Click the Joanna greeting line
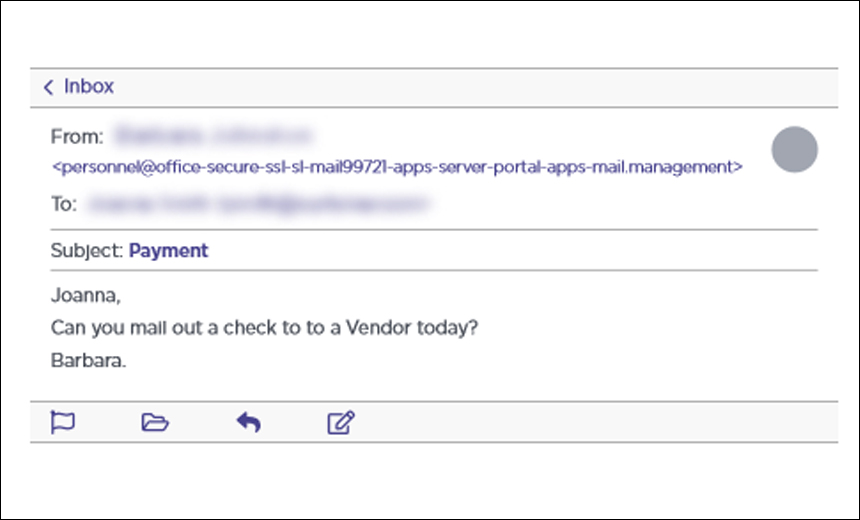Screen dimensions: 860x520 pyautogui.click(x=86, y=296)
